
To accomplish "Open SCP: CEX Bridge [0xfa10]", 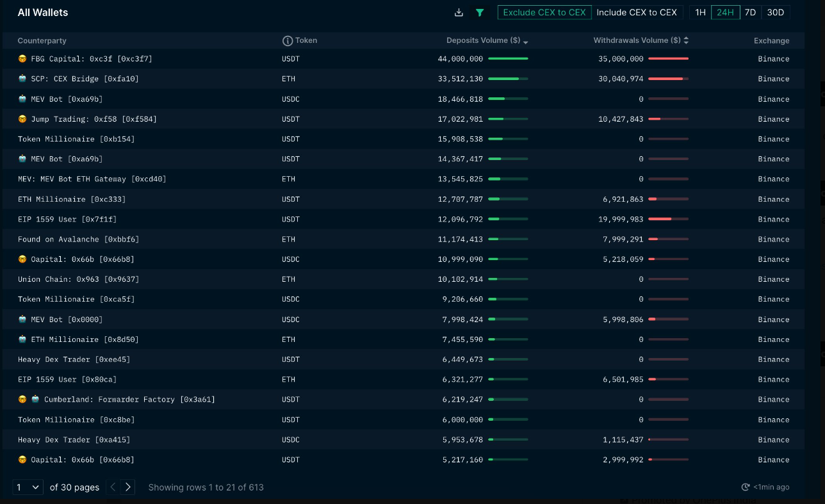I will click(x=85, y=79).
